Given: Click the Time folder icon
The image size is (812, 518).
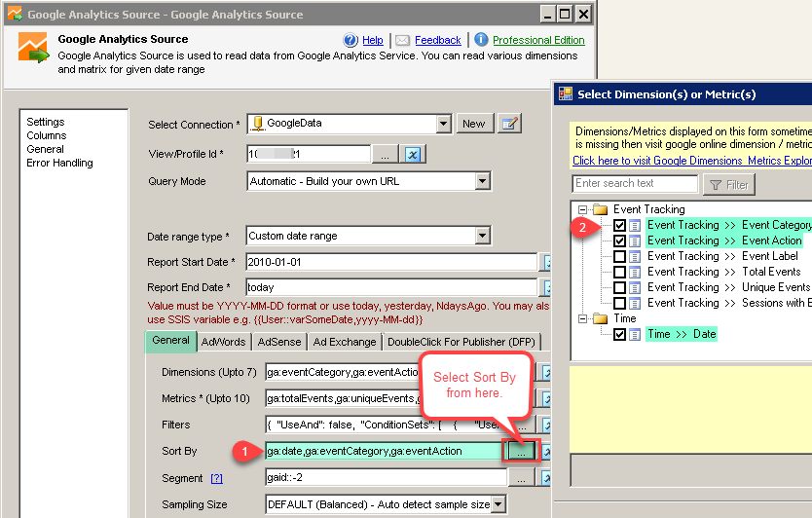Looking at the screenshot, I should point(601,318).
